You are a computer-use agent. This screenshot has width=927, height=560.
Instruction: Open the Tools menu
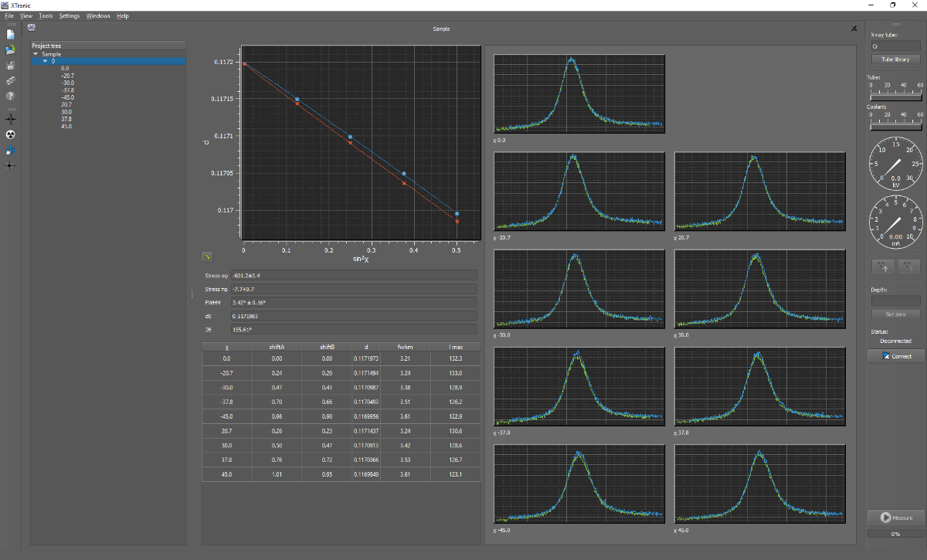click(46, 15)
